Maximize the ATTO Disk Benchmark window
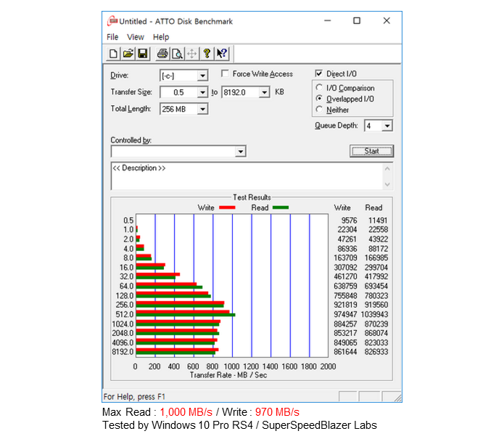Screen dimensions: 504x439 (x=357, y=21)
